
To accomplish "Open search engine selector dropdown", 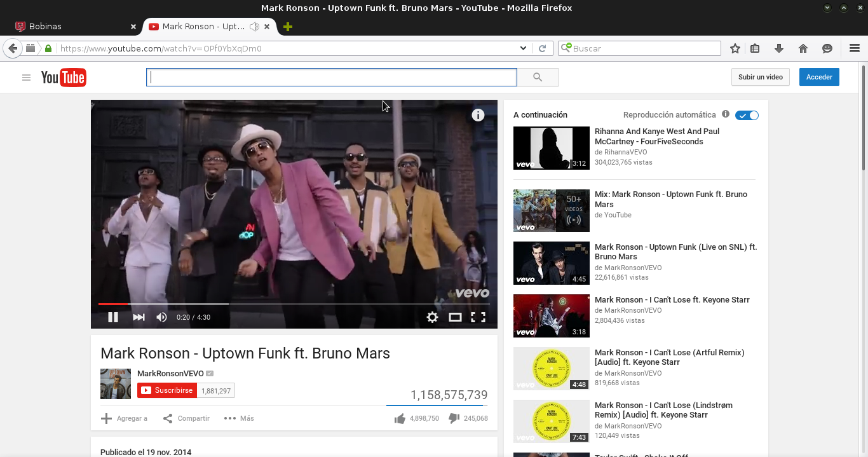I will click(566, 48).
